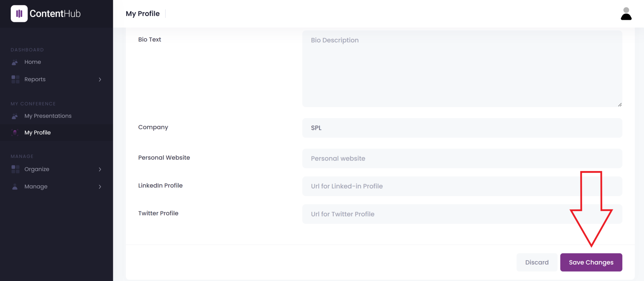The image size is (644, 281).
Task: Open My Presentations menu item
Action: 48,116
